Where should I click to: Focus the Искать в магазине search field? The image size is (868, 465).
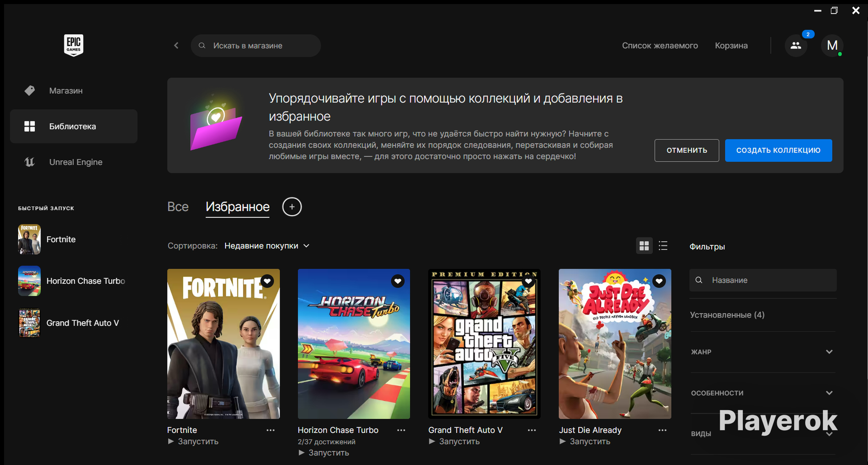pos(256,46)
